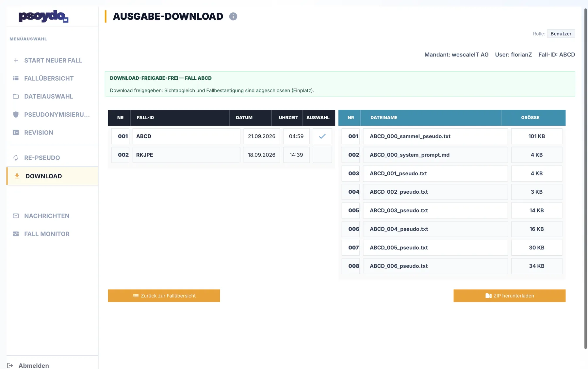This screenshot has width=588, height=369.
Task: Select the Download menu entry
Action: [52, 176]
